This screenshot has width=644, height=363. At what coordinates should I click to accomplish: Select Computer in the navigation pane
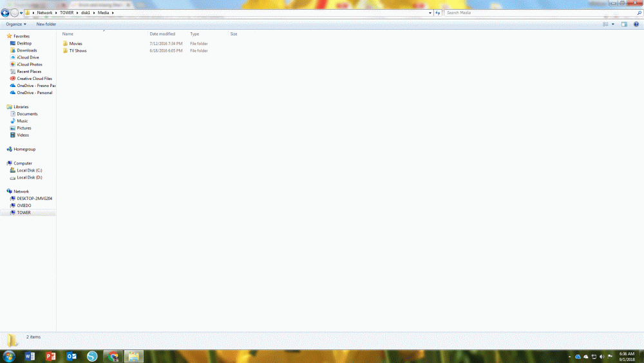point(23,163)
